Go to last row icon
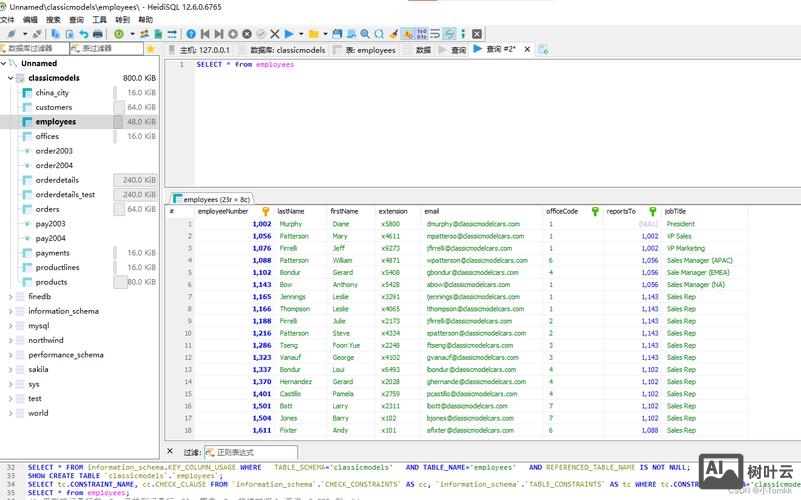 pyautogui.click(x=219, y=34)
